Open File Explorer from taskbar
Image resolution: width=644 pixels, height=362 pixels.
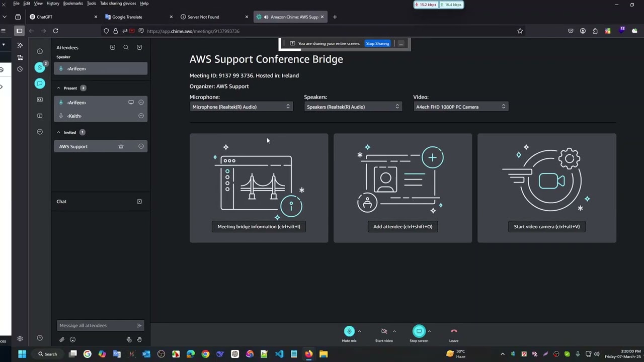324,354
